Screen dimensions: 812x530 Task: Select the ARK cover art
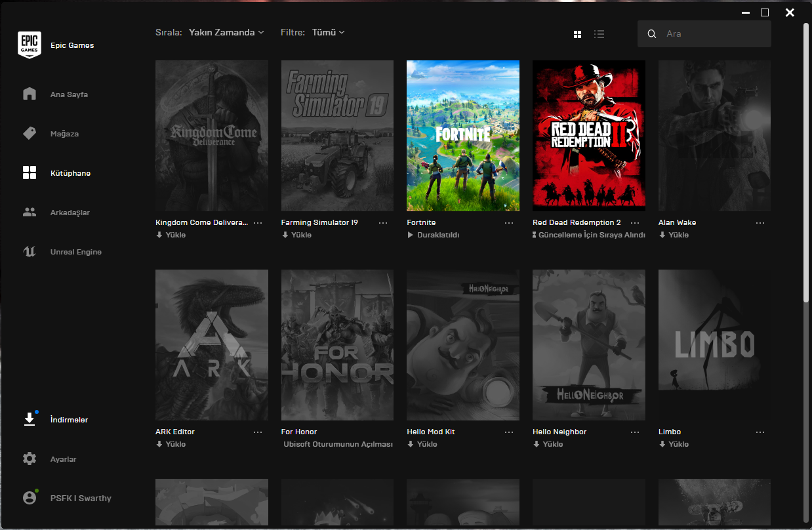(212, 345)
